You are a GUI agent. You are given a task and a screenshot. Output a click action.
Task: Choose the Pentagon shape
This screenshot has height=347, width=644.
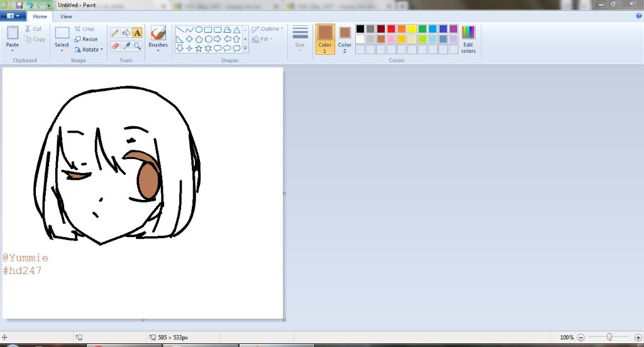(199, 39)
